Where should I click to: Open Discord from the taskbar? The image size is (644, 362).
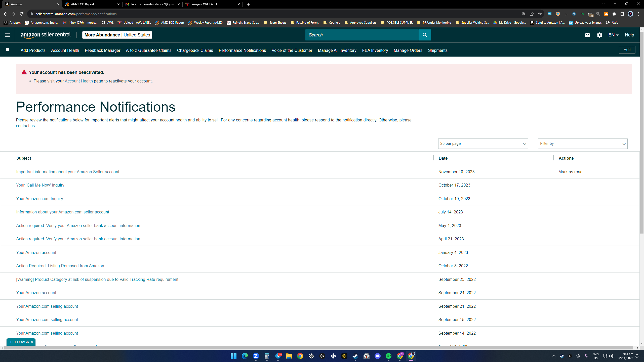(377, 356)
